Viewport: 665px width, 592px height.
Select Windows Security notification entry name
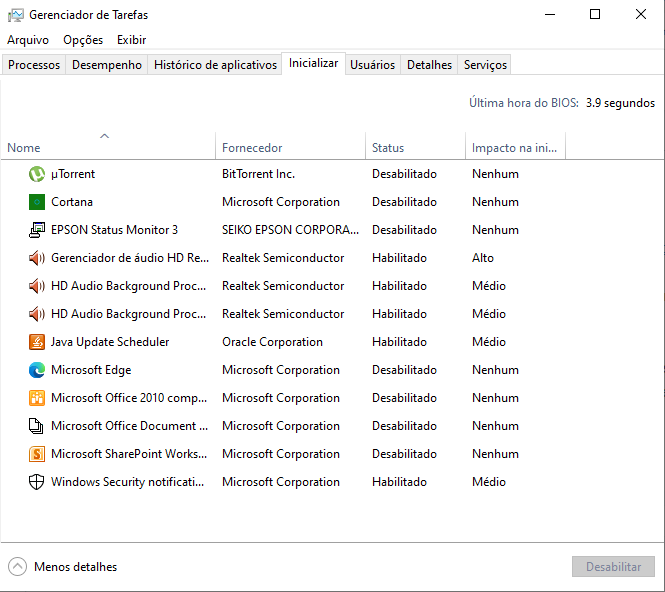click(x=127, y=482)
